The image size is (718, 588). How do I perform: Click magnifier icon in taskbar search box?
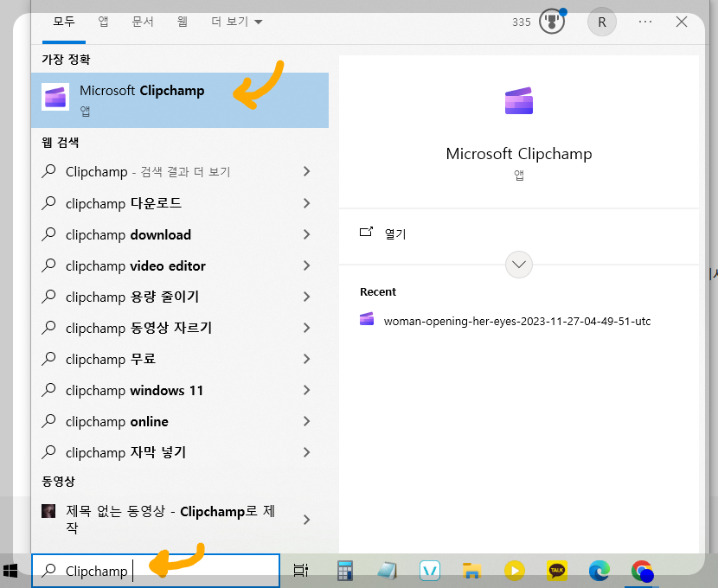click(x=48, y=570)
